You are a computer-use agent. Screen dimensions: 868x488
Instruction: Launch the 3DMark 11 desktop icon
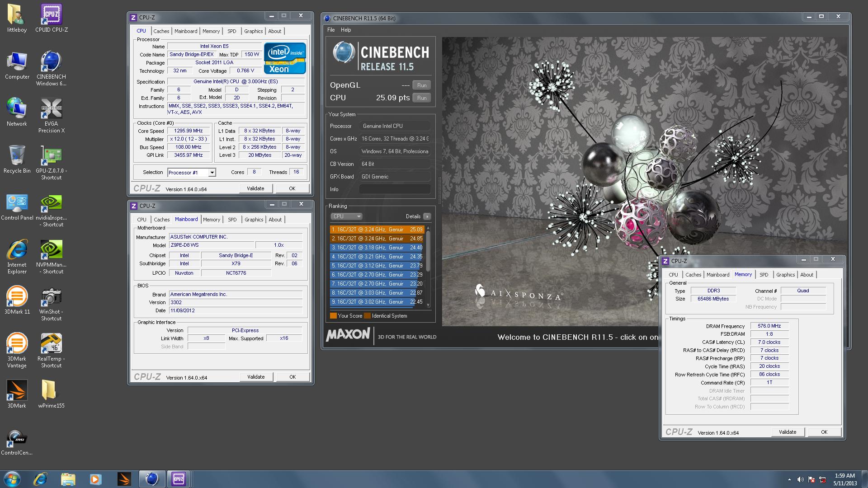(17, 300)
